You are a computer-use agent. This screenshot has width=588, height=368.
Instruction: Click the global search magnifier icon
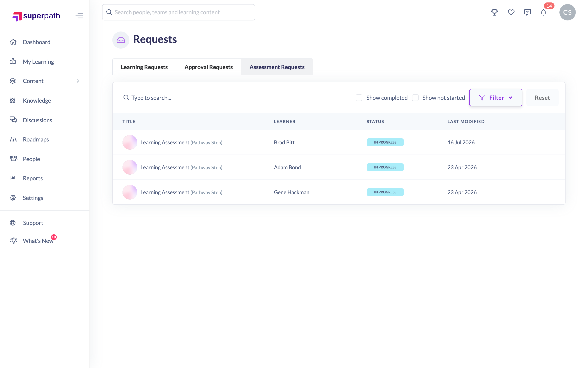[x=109, y=12]
